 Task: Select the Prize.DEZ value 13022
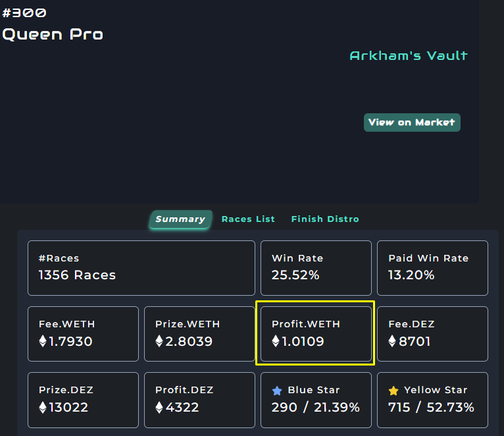[68, 408]
